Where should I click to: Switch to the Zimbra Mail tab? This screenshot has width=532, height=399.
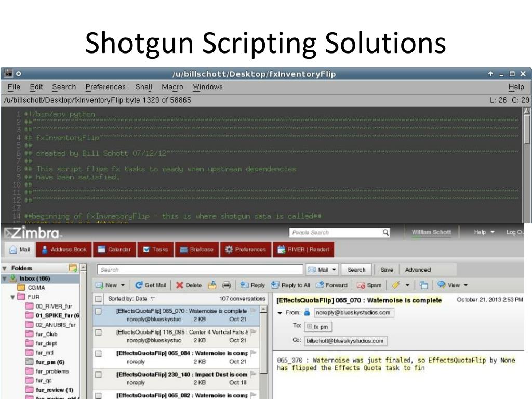pos(20,250)
